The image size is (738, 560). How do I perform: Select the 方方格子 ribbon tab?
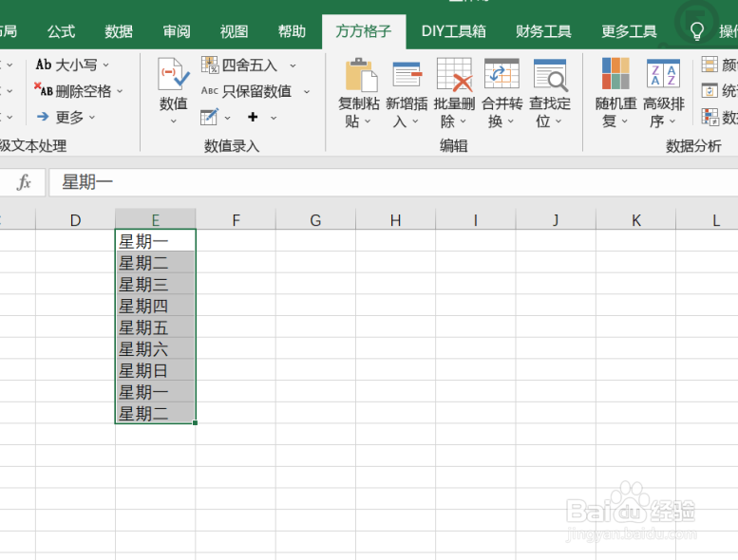[364, 31]
